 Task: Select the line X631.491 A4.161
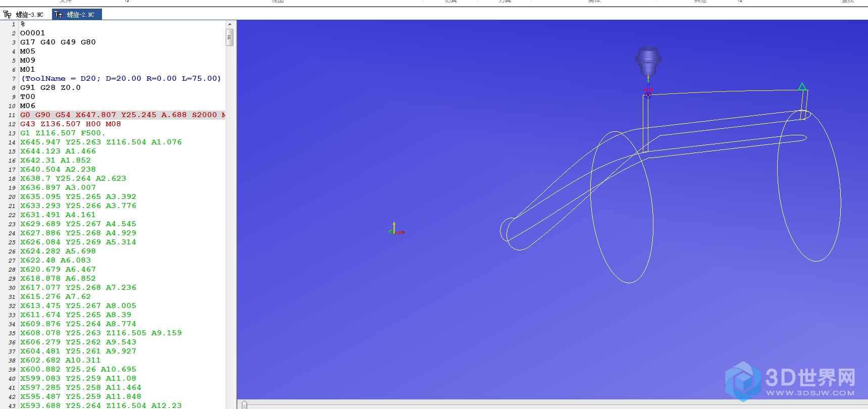click(x=58, y=215)
